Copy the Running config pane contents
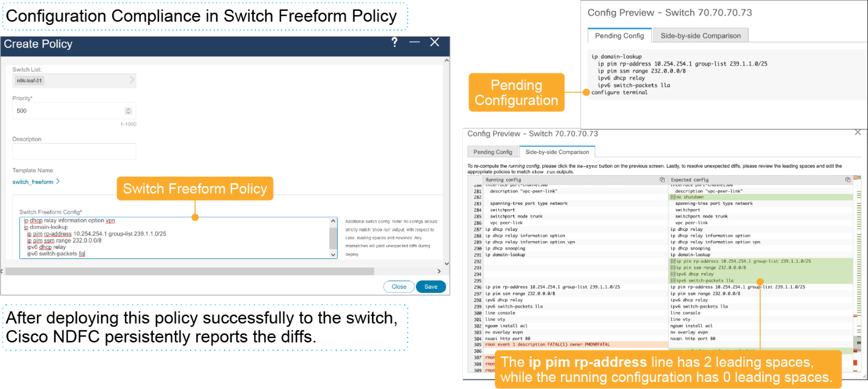The height and width of the screenshot is (389, 868). (662, 179)
